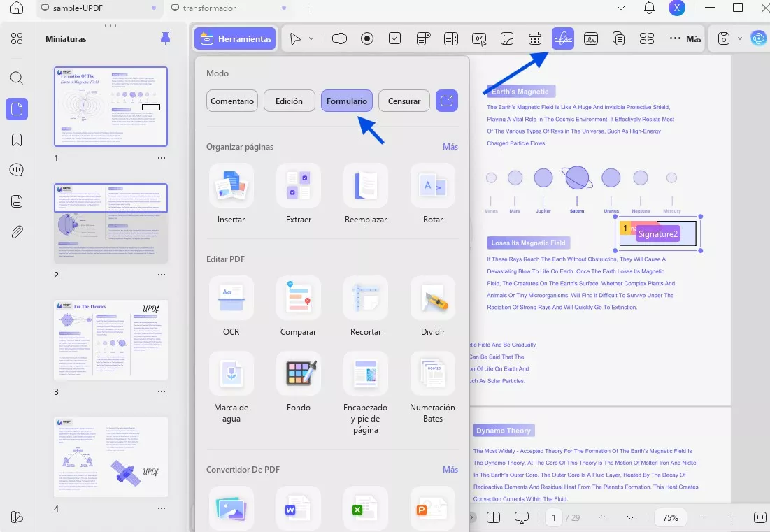Screen dimensions: 770x532
Task: Add an image field form element
Action: coord(507,38)
